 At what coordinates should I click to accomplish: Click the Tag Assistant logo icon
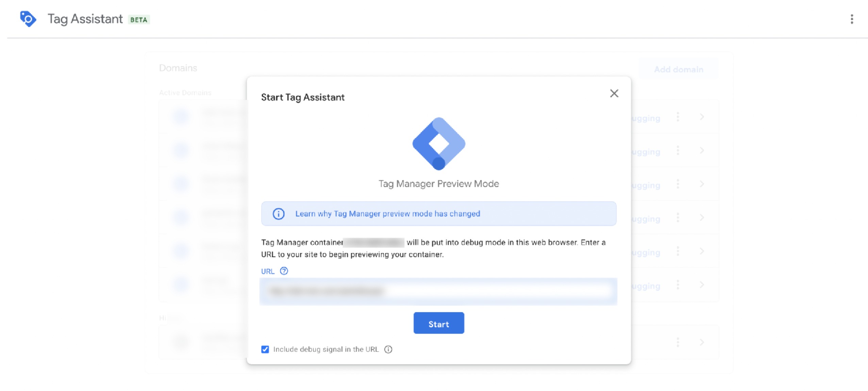tap(28, 19)
